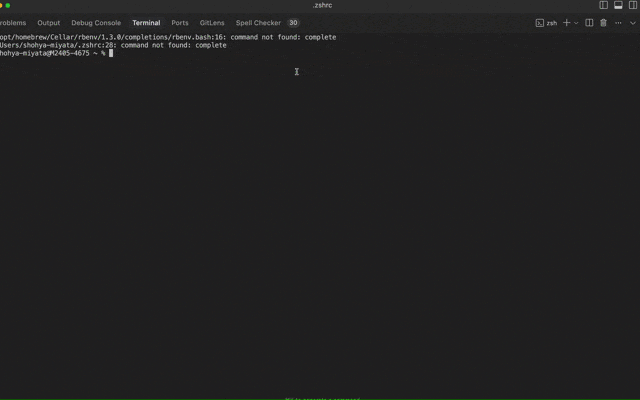The width and height of the screenshot is (640, 400).
Task: Toggle the primary side bar layout icon
Action: [x=603, y=5]
